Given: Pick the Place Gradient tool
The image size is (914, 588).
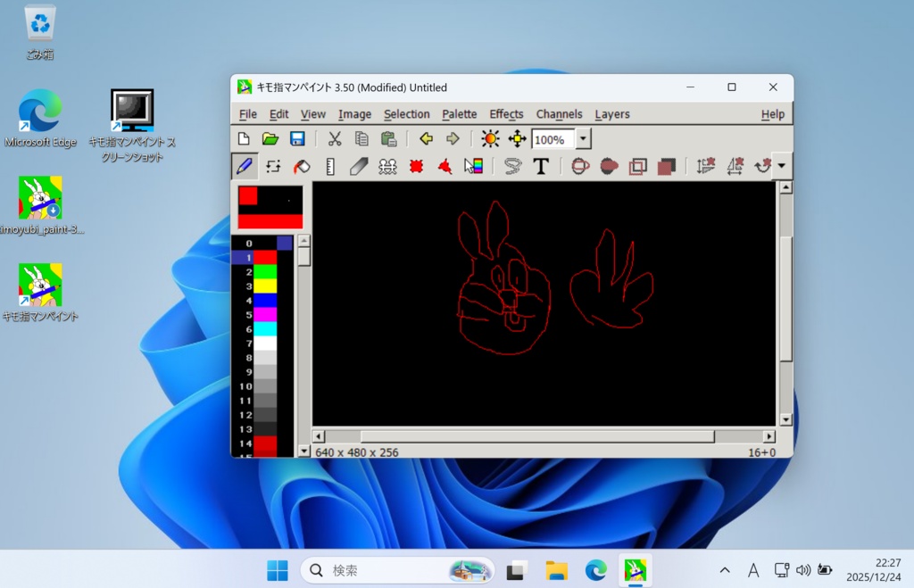Looking at the screenshot, I should [x=473, y=166].
